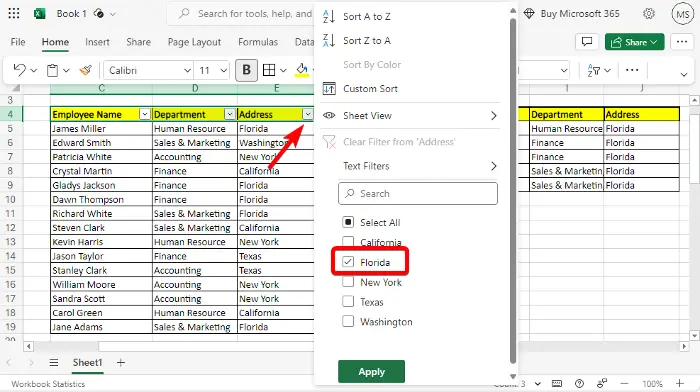Image resolution: width=700 pixels, height=392 pixels.
Task: Select cell James Miller
Action: (101, 129)
